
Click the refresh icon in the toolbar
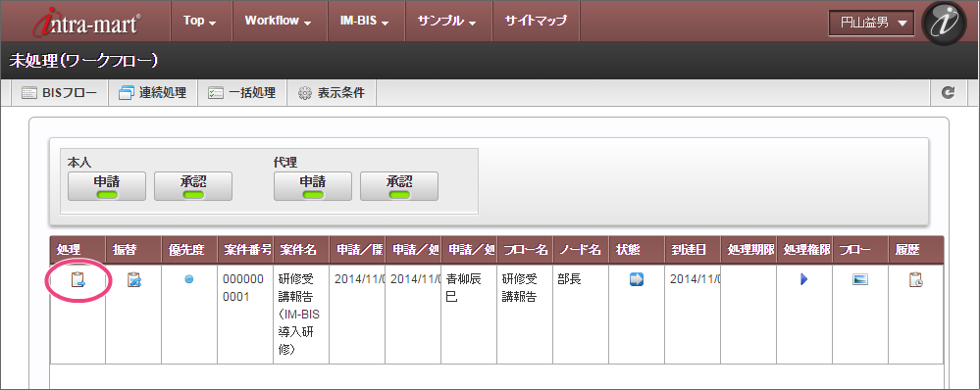pos(948,94)
